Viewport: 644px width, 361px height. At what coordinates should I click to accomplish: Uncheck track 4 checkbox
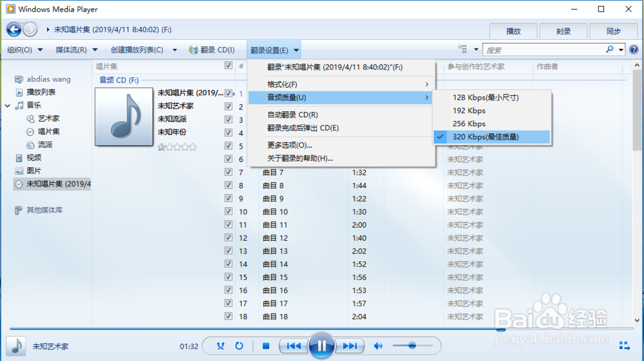(x=229, y=133)
